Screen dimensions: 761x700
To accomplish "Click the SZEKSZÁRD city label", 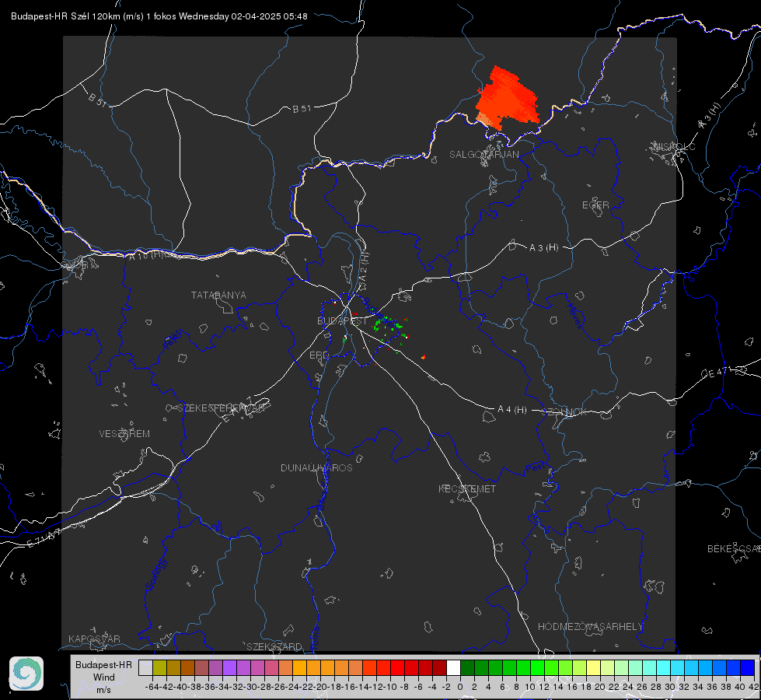I will click(x=274, y=646).
